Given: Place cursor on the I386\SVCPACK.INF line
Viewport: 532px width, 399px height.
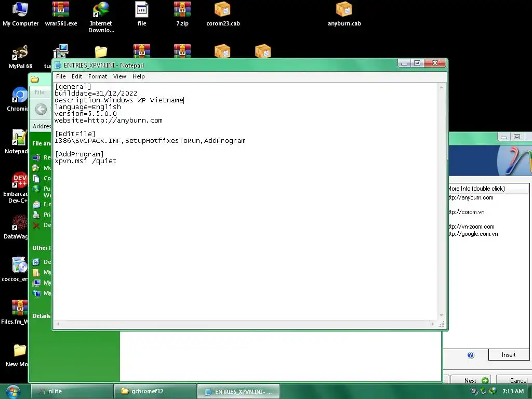Looking at the screenshot, I should (x=150, y=140).
